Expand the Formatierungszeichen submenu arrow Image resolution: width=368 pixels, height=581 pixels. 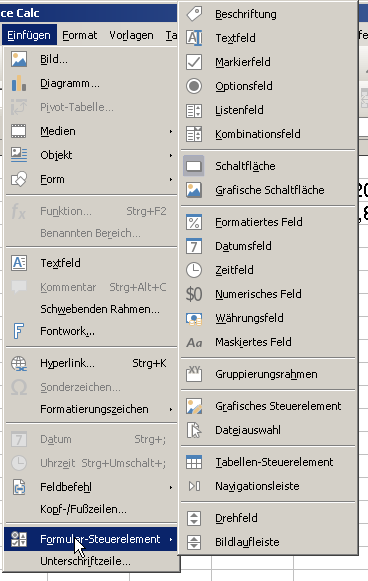[171, 409]
